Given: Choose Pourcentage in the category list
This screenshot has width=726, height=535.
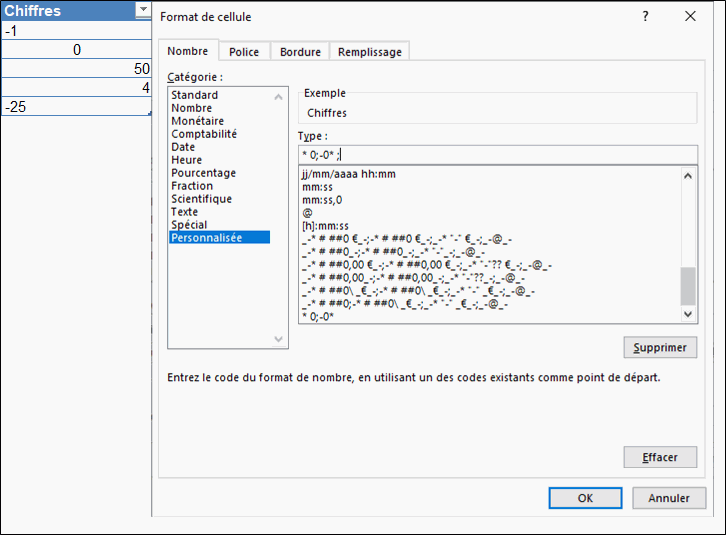Looking at the screenshot, I should coord(203,173).
